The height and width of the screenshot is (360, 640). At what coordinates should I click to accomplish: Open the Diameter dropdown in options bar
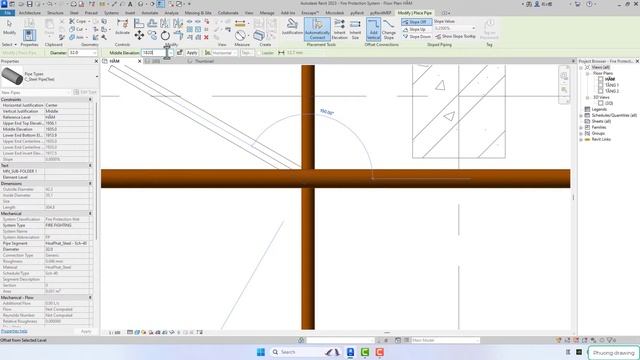point(94,53)
